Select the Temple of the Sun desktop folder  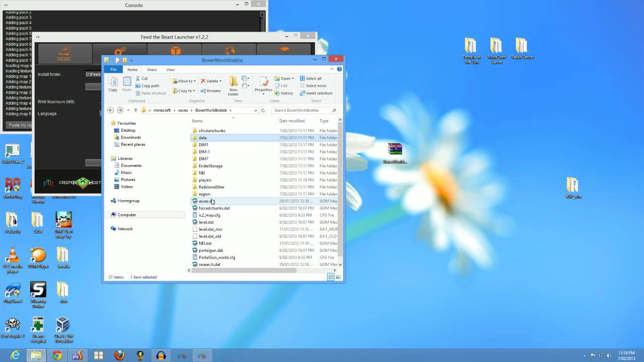(471, 51)
